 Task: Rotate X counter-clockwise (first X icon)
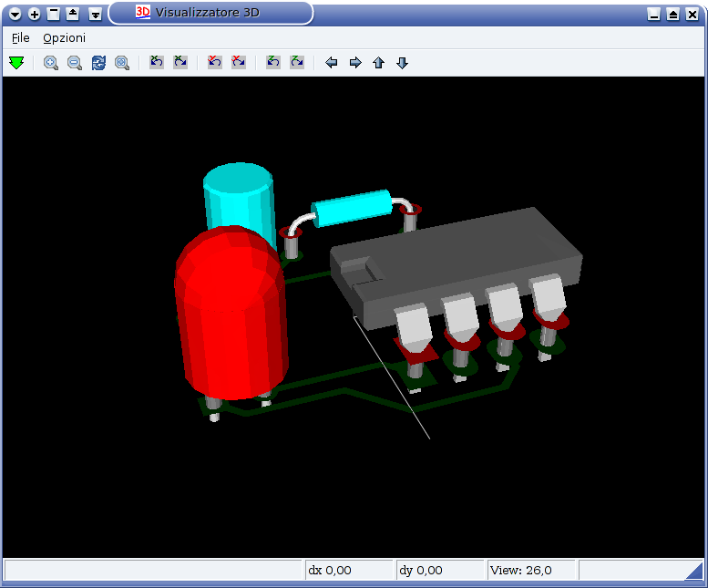tap(157, 62)
